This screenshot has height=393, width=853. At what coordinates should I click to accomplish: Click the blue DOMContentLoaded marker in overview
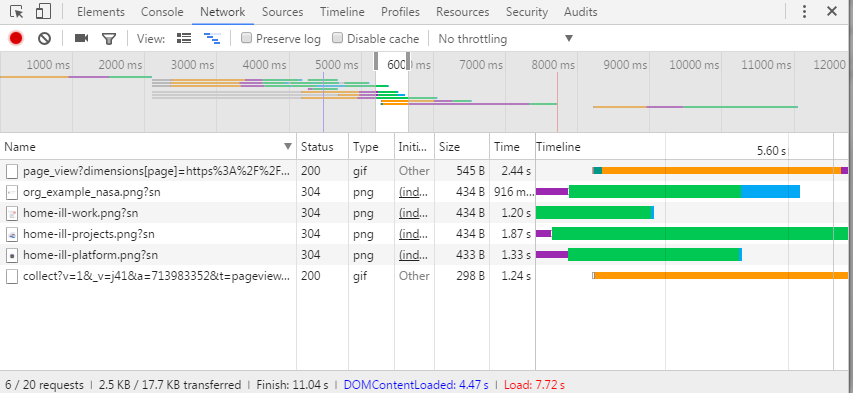(x=324, y=102)
